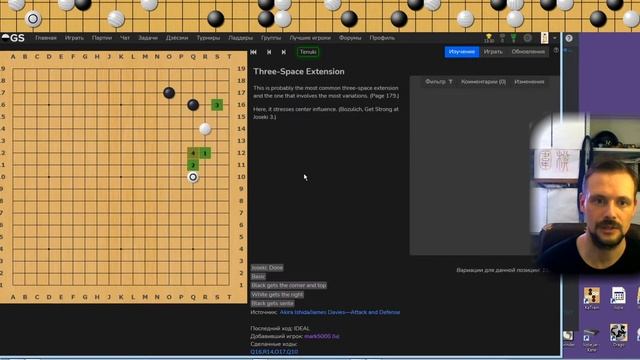This screenshot has width=640, height=360.
Task: Click the yellow trophy tournament icon
Action: pos(489,38)
